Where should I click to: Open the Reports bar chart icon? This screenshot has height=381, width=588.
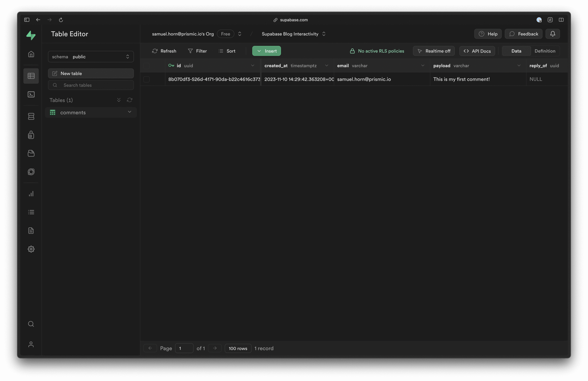click(x=31, y=194)
